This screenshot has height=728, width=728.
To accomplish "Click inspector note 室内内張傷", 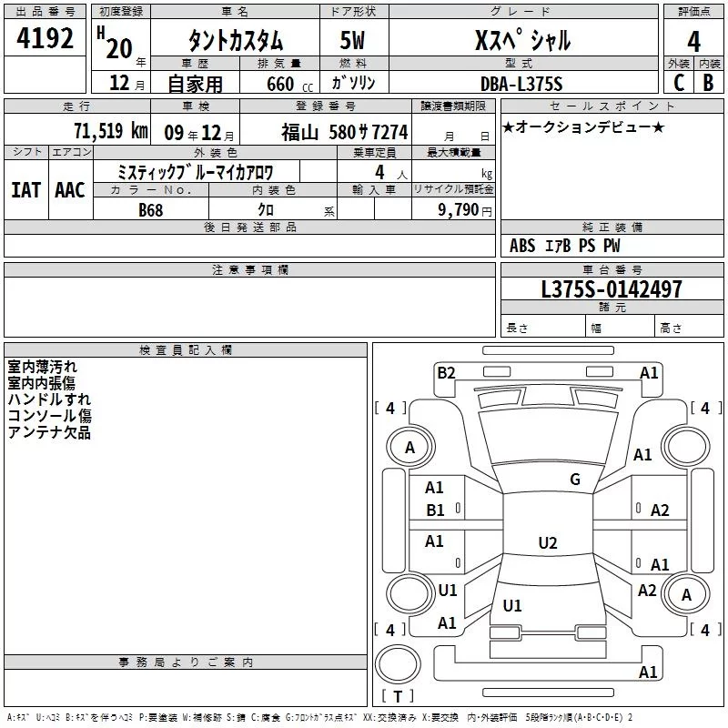I will (41, 383).
